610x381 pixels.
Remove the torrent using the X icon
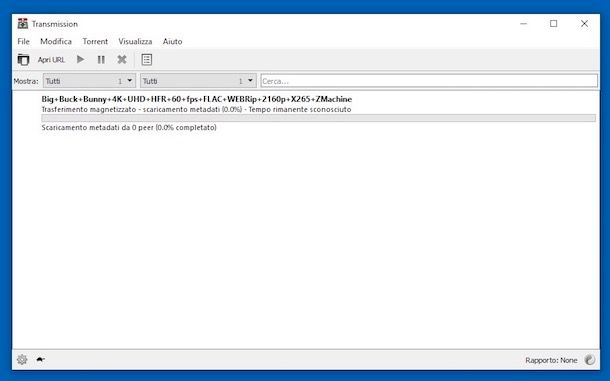tap(122, 60)
